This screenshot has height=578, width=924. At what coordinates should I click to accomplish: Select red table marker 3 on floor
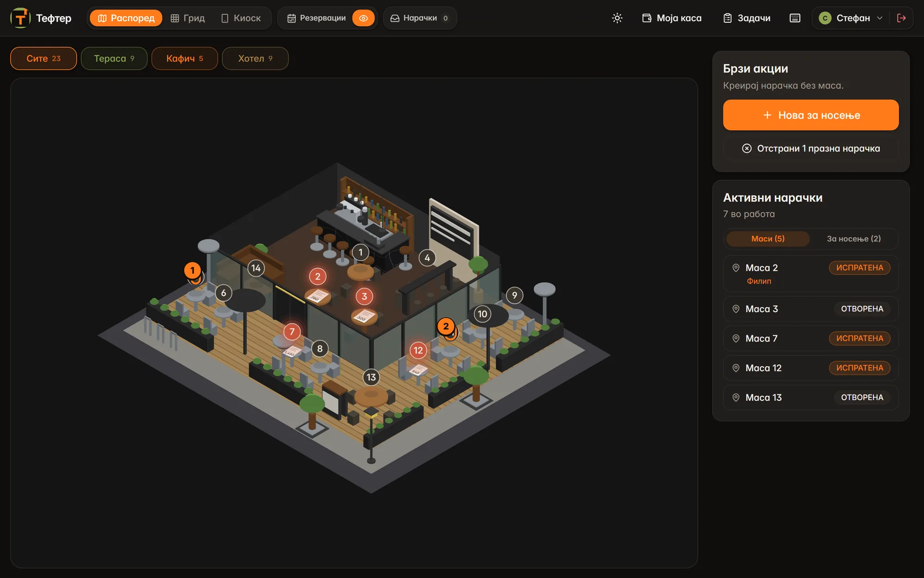point(364,296)
